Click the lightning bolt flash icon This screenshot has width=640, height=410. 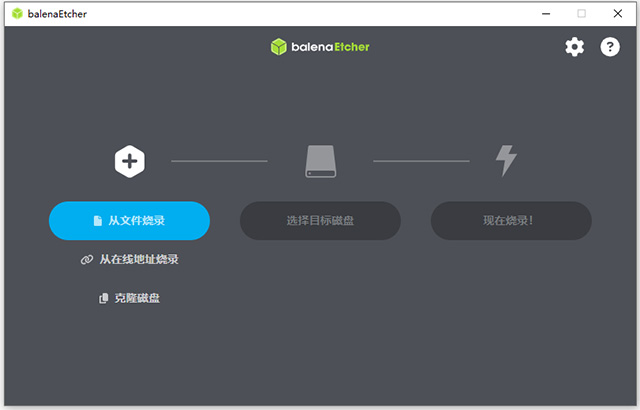507,160
